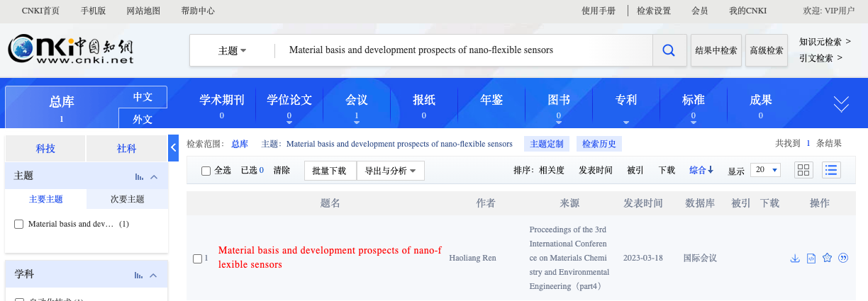Open the 主题 chart visualization icon

pos(139,176)
